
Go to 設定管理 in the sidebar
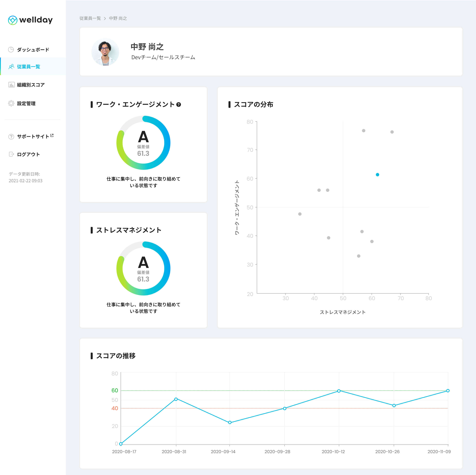point(26,104)
